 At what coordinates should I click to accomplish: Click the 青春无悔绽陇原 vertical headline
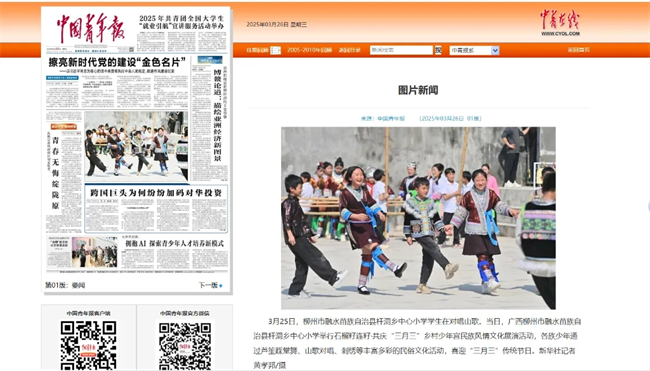coord(56,173)
